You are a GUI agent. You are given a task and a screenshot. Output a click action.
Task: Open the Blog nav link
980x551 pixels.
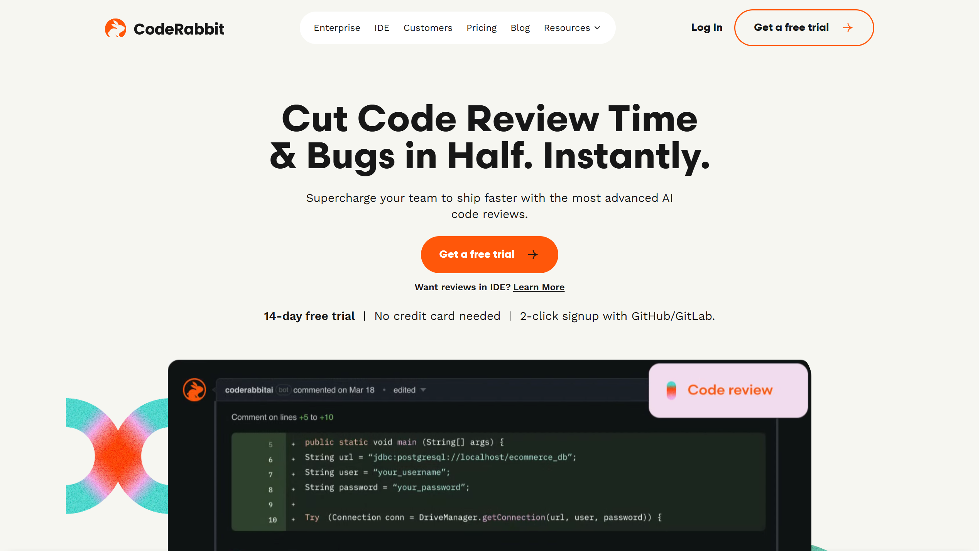[520, 28]
